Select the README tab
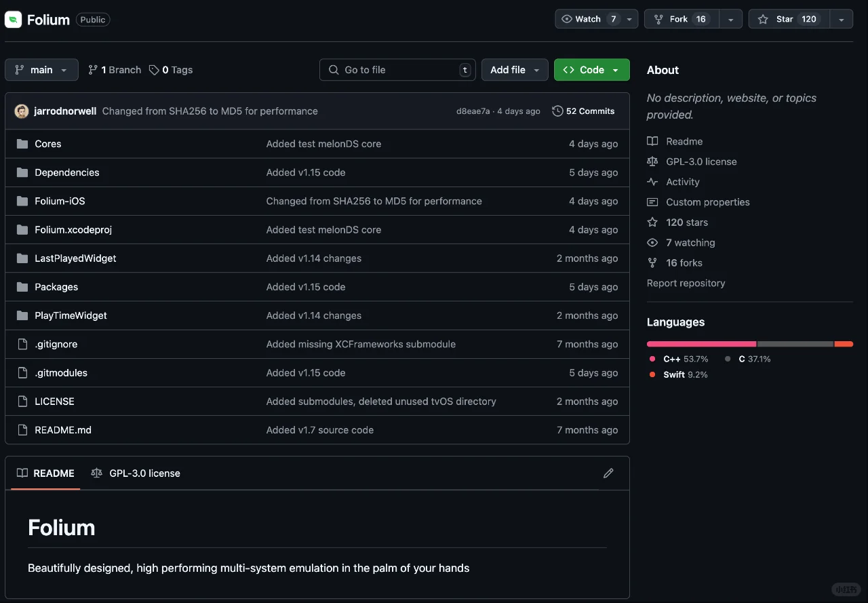This screenshot has width=868, height=603. coord(45,473)
